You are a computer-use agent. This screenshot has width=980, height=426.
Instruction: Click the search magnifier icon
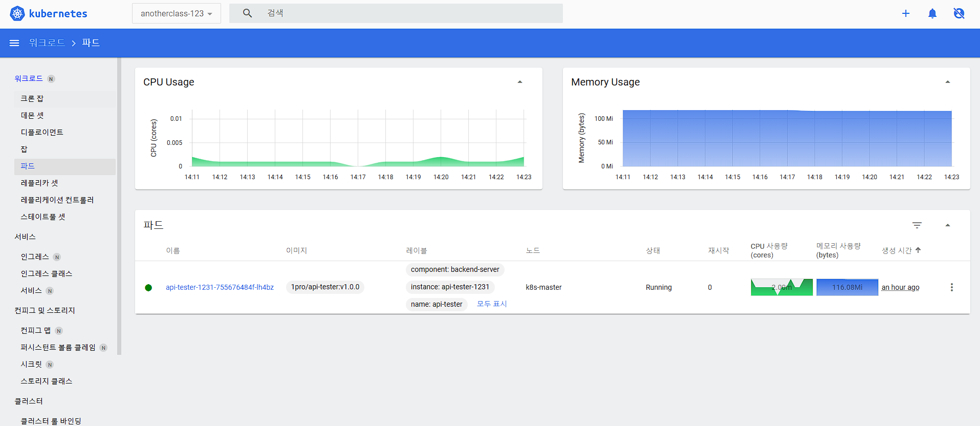247,13
